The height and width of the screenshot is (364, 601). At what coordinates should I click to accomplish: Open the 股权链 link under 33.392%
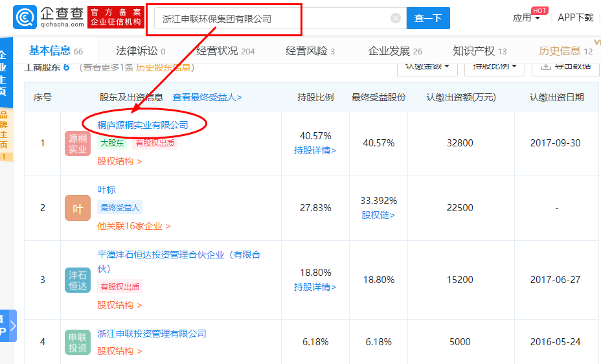pos(378,215)
